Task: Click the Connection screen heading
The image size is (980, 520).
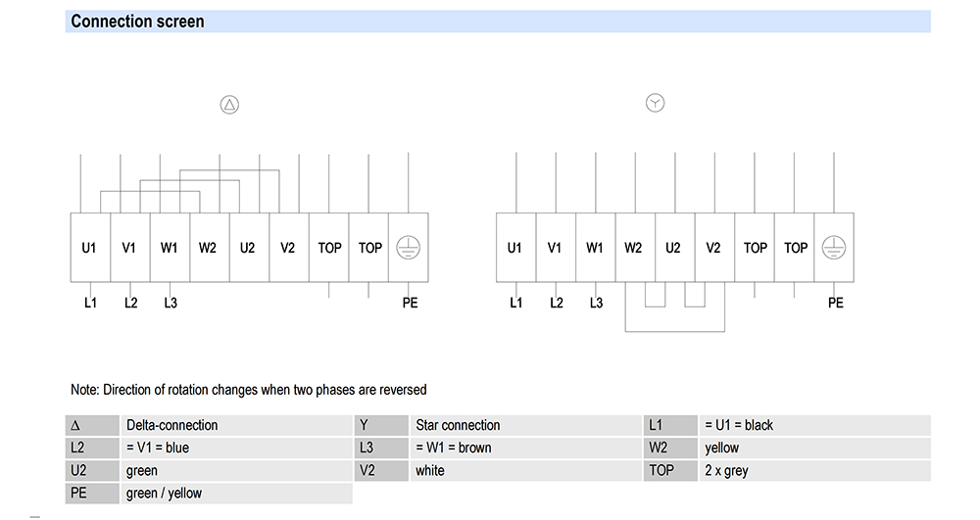Action: click(137, 22)
